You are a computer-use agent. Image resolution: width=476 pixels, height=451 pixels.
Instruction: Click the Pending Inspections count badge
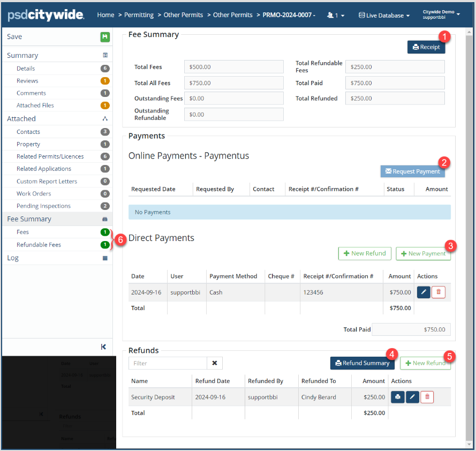105,206
